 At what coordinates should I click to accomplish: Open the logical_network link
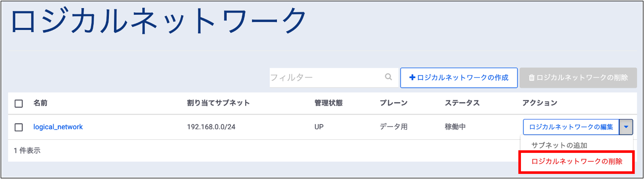(x=58, y=127)
